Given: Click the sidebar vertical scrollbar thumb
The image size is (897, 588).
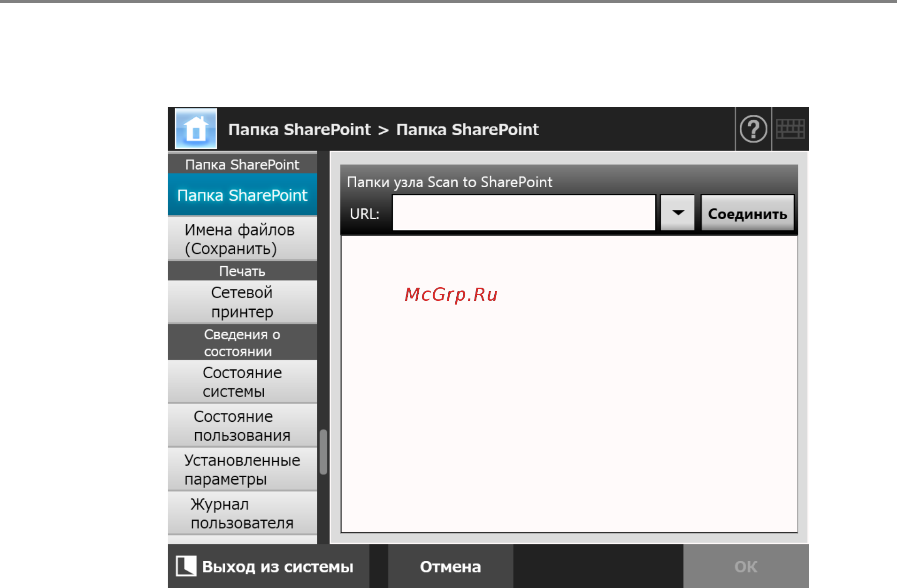Looking at the screenshot, I should [x=323, y=452].
